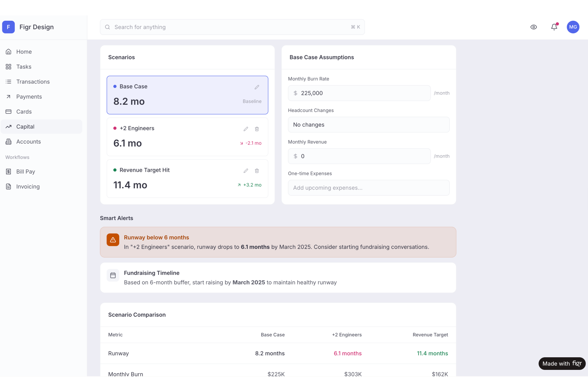The width and height of the screenshot is (588, 392).
Task: Open the Invoicing page
Action: pos(28,186)
